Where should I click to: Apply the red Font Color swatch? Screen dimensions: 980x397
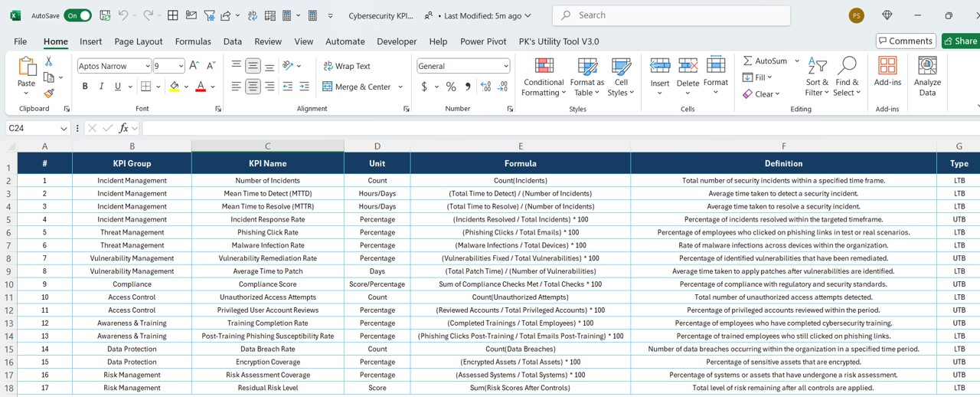pos(201,87)
